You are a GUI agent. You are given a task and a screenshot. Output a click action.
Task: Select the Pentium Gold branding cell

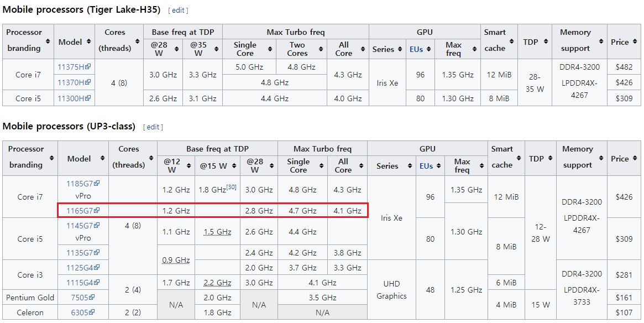pos(30,298)
